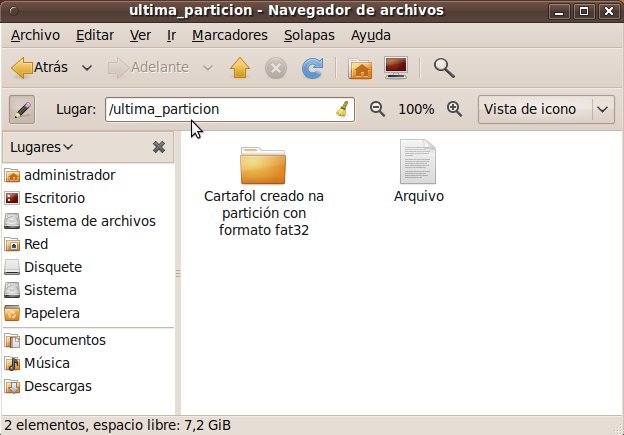The height and width of the screenshot is (435, 624).
Task: Open the Editar menu
Action: coord(95,35)
